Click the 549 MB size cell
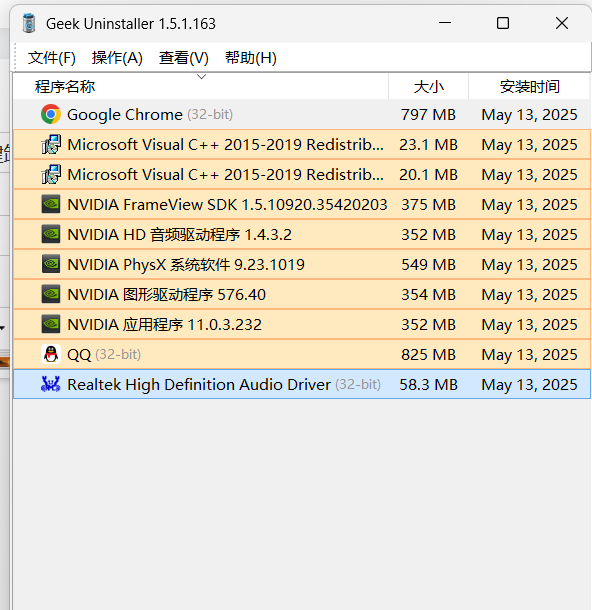592x610 pixels. (428, 264)
